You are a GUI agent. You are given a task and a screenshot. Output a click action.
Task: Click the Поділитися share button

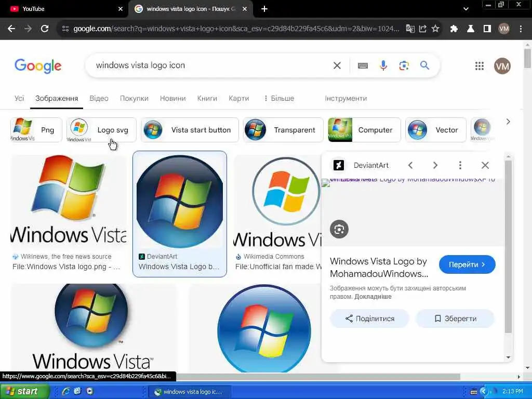[369, 318]
